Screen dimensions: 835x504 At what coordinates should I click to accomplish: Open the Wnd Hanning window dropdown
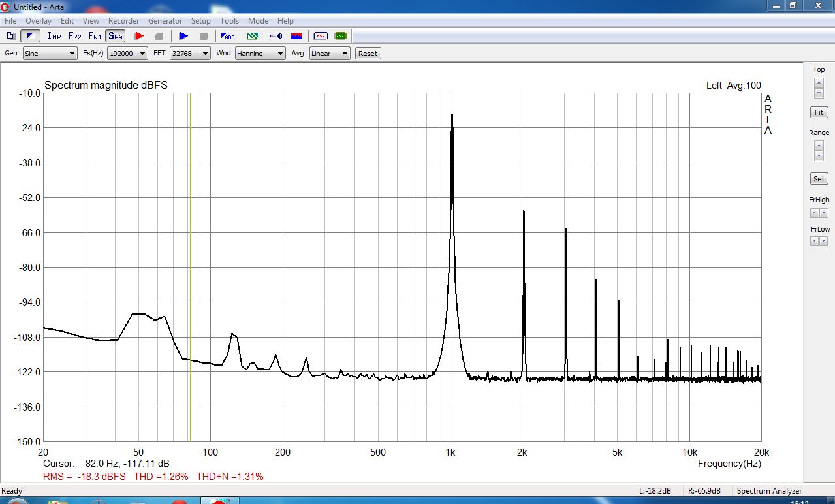(x=260, y=54)
